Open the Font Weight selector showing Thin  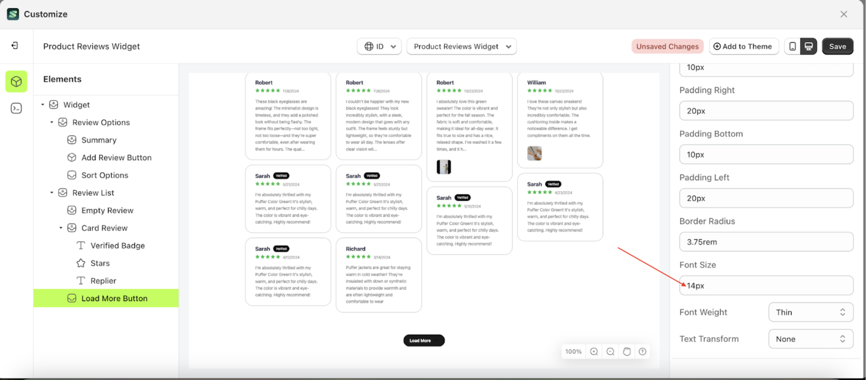[810, 312]
